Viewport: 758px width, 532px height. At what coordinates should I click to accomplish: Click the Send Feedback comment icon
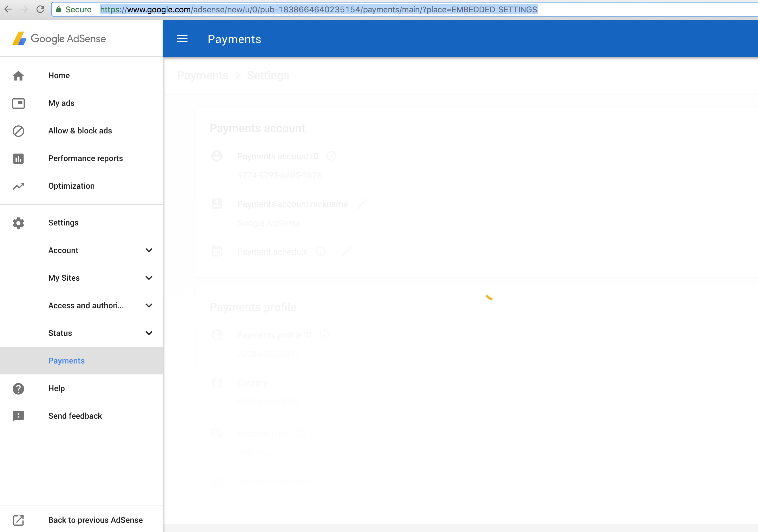click(x=18, y=416)
